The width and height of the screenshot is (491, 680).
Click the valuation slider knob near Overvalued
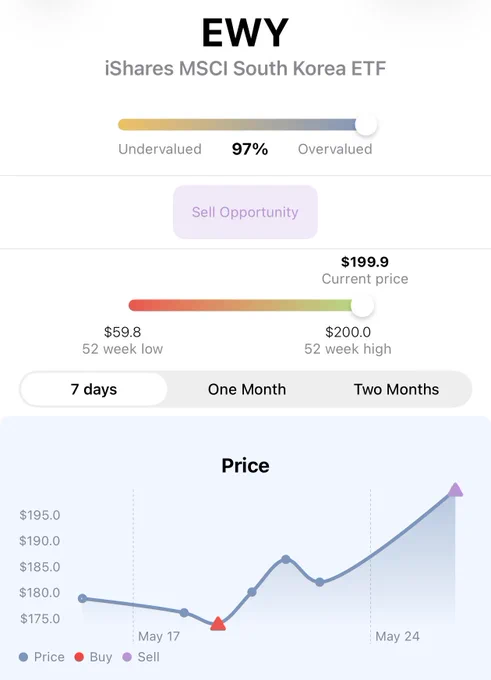pos(366,125)
